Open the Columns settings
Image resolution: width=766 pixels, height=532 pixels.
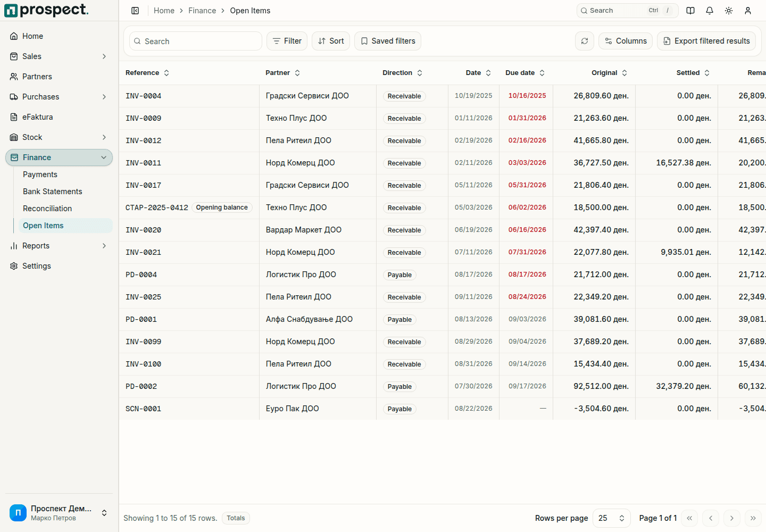(626, 41)
